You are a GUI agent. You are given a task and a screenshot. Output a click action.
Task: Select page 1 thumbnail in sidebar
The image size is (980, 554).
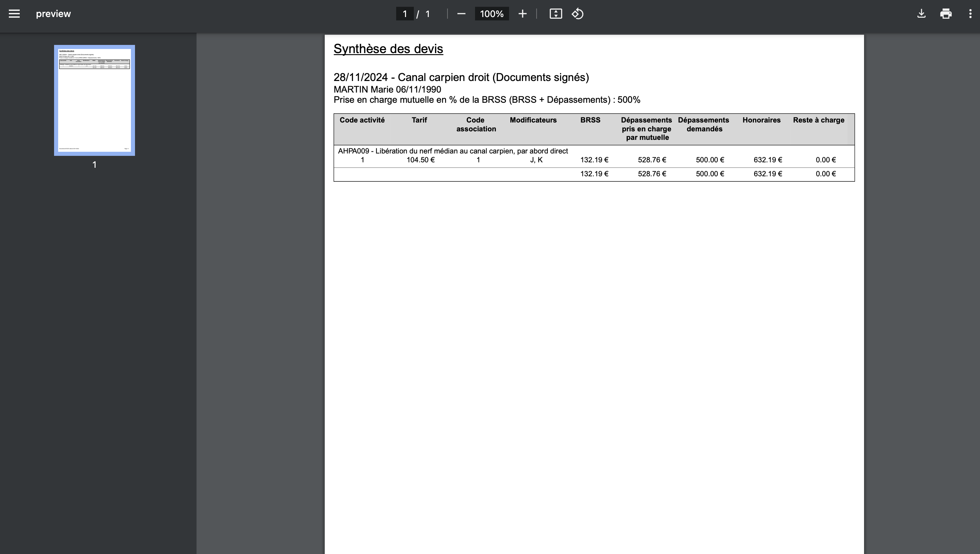pyautogui.click(x=94, y=100)
